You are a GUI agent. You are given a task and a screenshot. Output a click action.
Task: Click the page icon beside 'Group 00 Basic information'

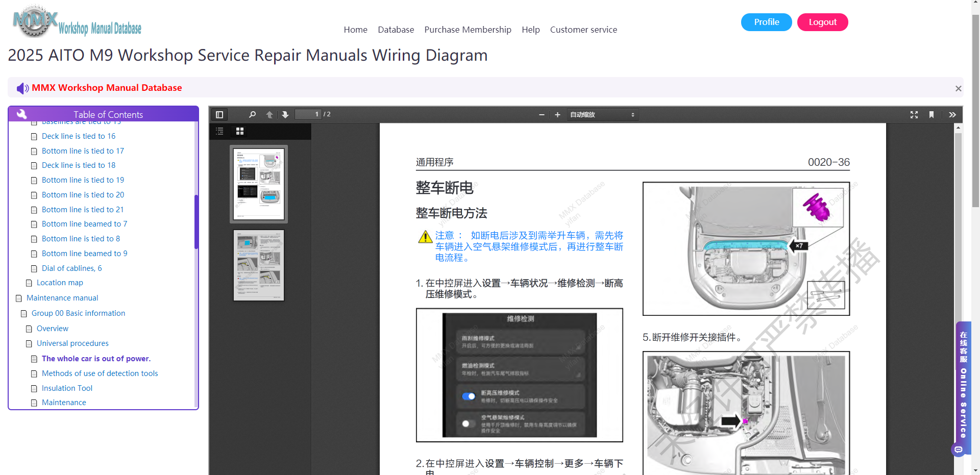24,314
